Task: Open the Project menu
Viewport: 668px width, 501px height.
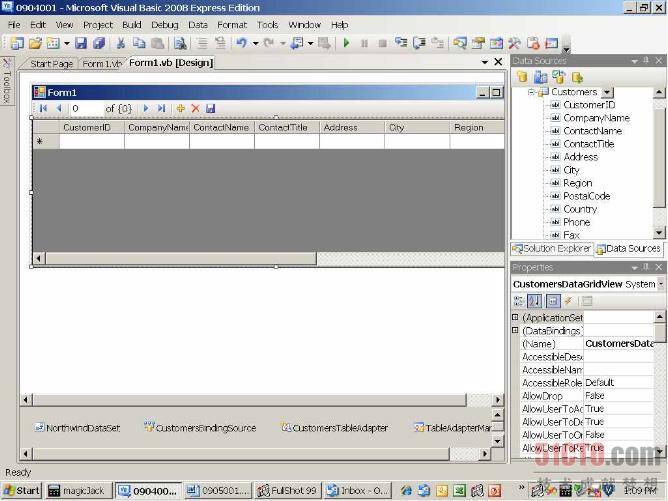Action: (x=98, y=25)
